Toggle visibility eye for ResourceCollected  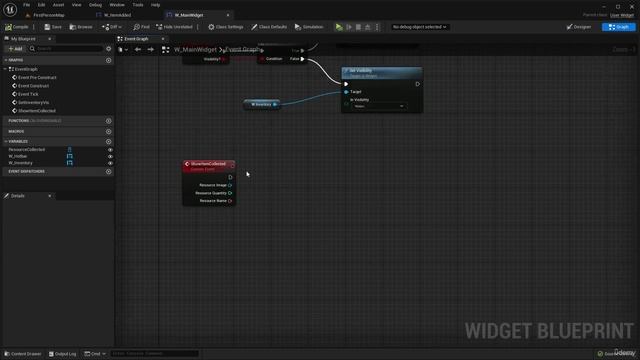[110, 150]
